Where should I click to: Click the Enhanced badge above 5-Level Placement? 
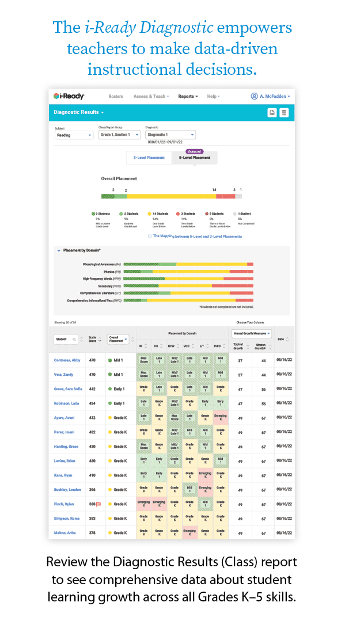tap(195, 151)
